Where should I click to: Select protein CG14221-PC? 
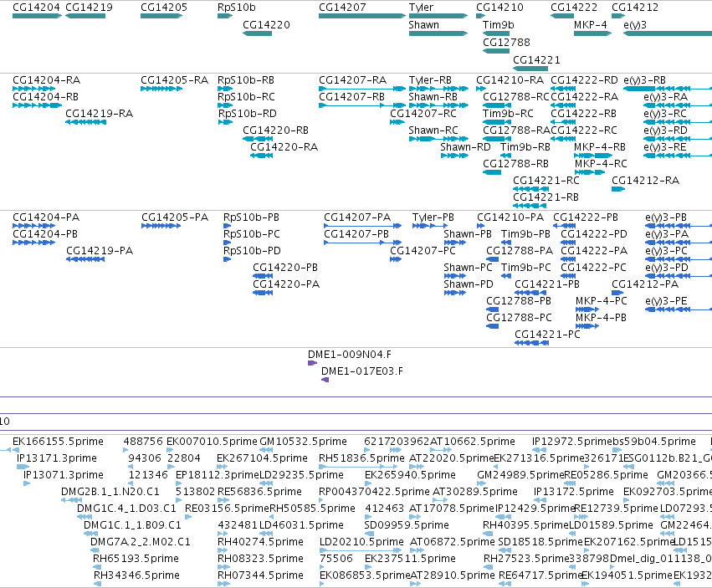(547, 335)
